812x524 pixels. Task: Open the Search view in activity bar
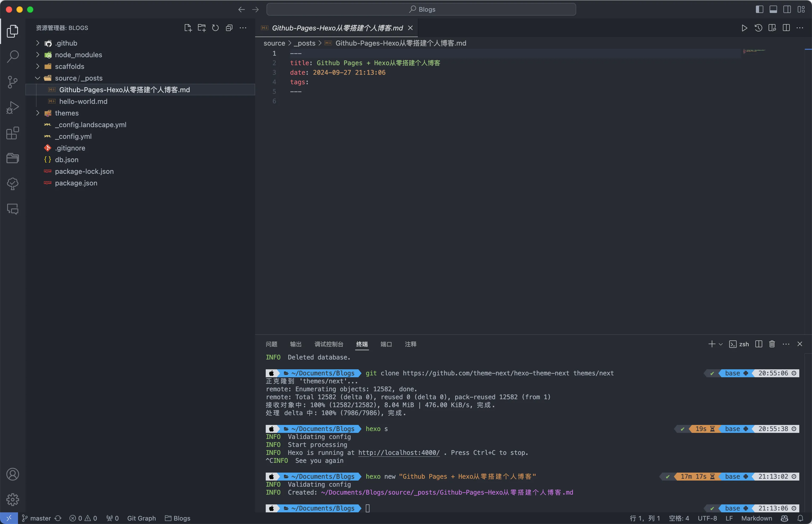[x=13, y=56]
